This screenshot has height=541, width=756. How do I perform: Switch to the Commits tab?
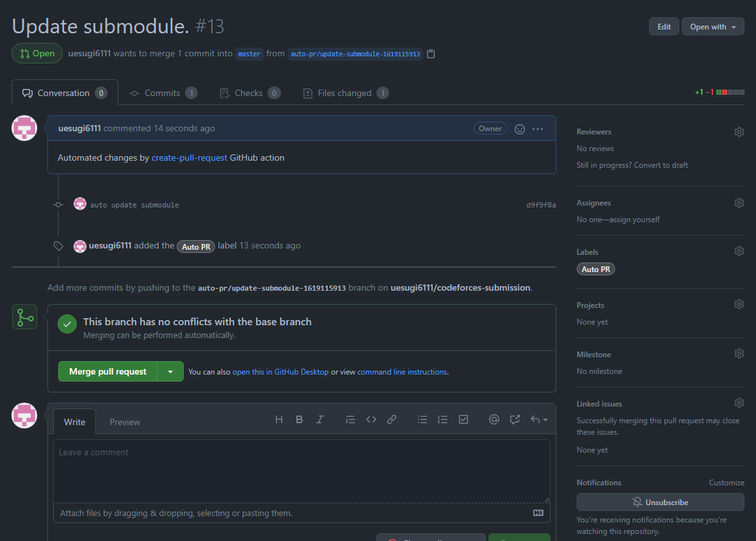click(163, 93)
